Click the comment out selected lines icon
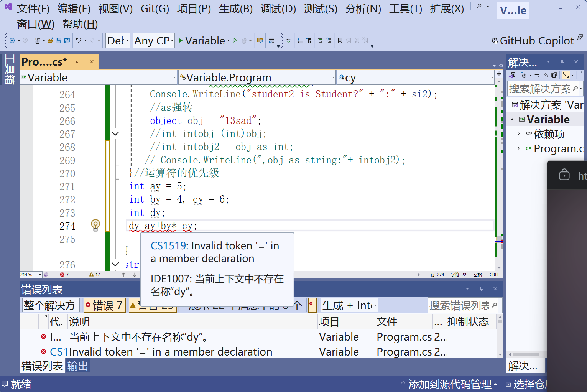This screenshot has height=392, width=587. coord(321,40)
